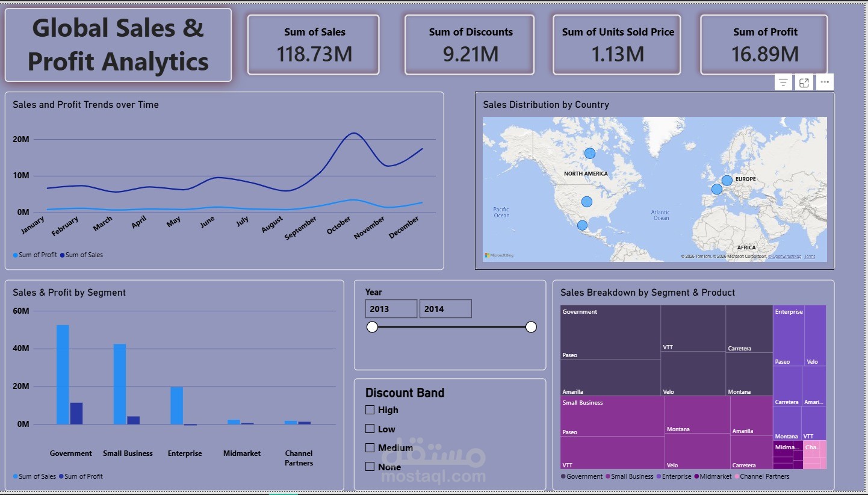This screenshot has height=495, width=868.
Task: Click the OpenStreetMap link on the map
Action: coord(786,257)
